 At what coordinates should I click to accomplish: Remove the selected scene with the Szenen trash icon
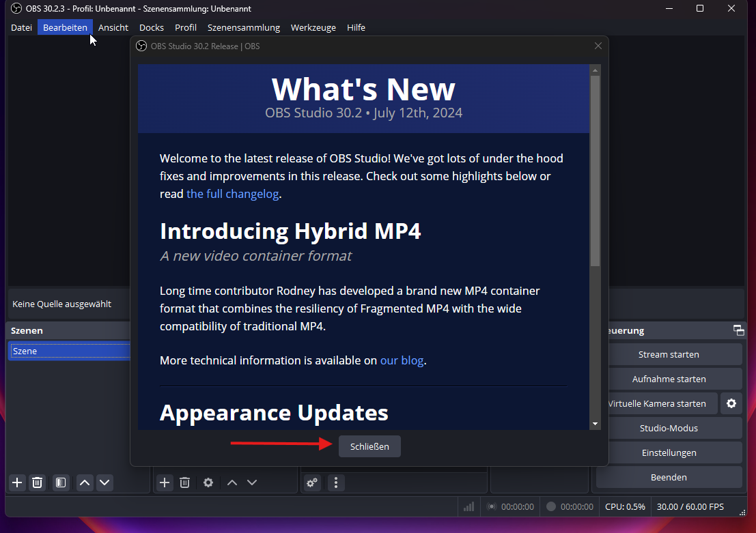click(x=37, y=482)
